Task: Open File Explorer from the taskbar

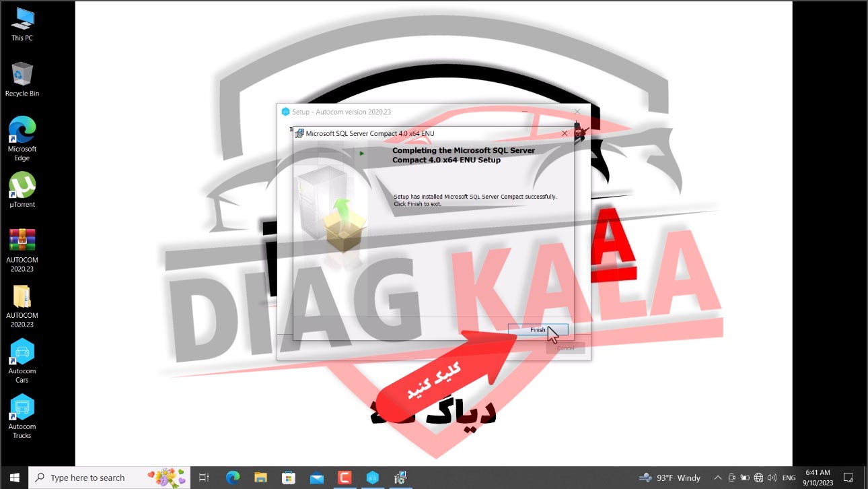Action: pos(260,478)
